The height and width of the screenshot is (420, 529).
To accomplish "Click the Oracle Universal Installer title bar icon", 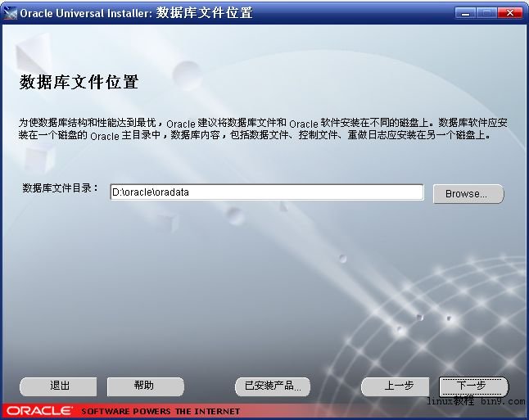I will [x=10, y=13].
